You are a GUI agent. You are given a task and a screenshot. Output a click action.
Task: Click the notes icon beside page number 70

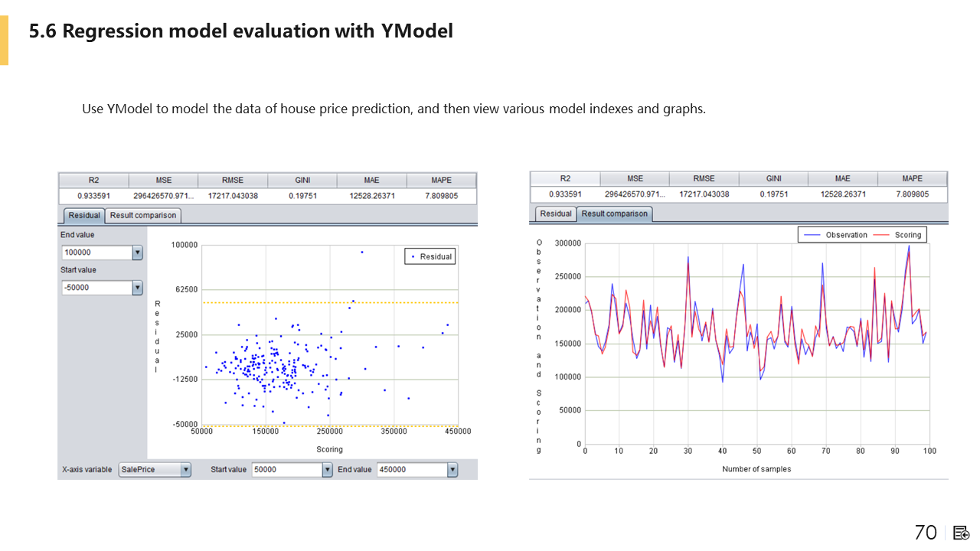962,533
